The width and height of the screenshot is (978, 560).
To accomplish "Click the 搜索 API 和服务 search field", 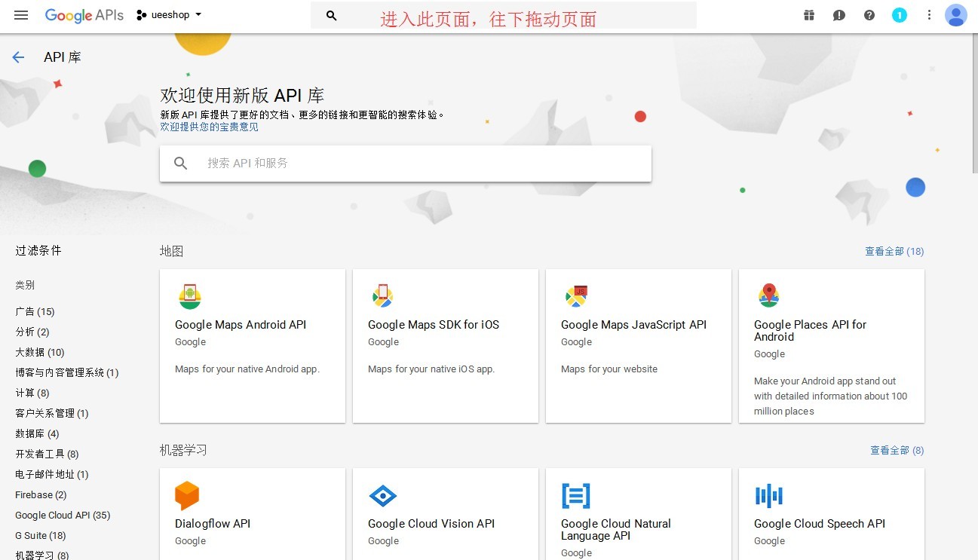I will coord(406,163).
